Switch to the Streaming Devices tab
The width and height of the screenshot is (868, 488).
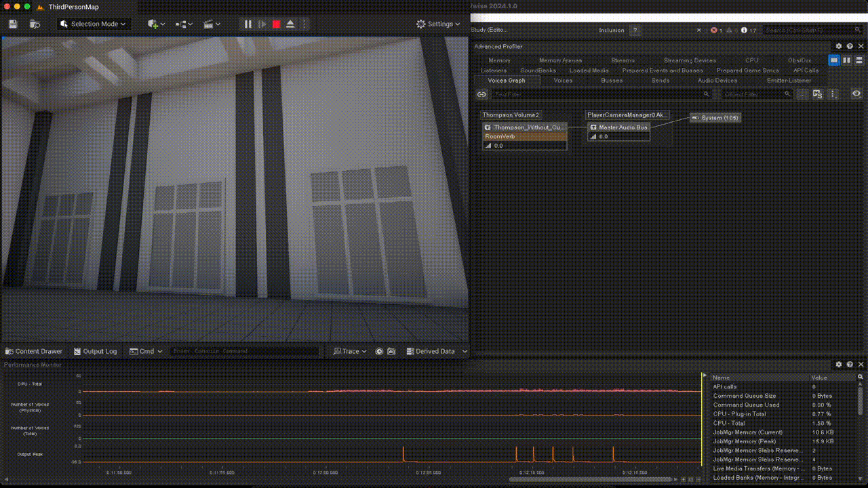point(690,60)
